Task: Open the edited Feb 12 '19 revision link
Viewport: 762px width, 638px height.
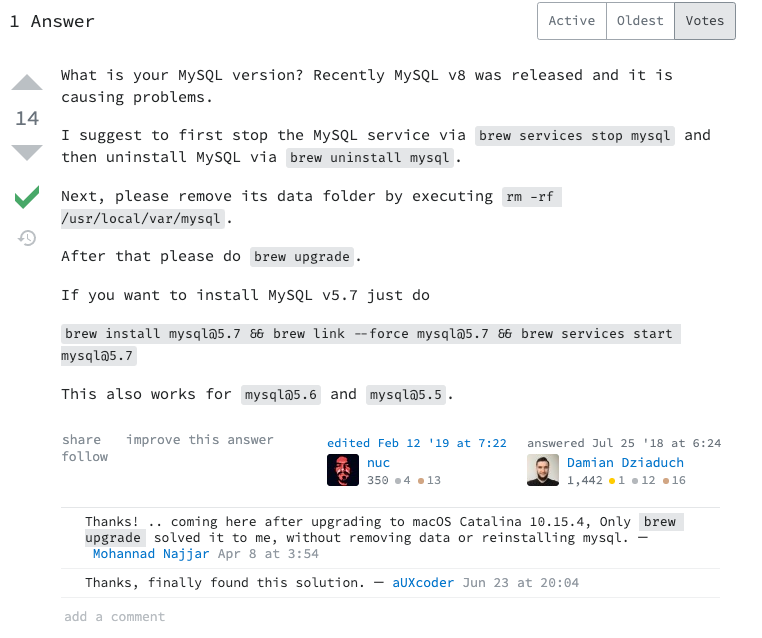Action: [417, 443]
